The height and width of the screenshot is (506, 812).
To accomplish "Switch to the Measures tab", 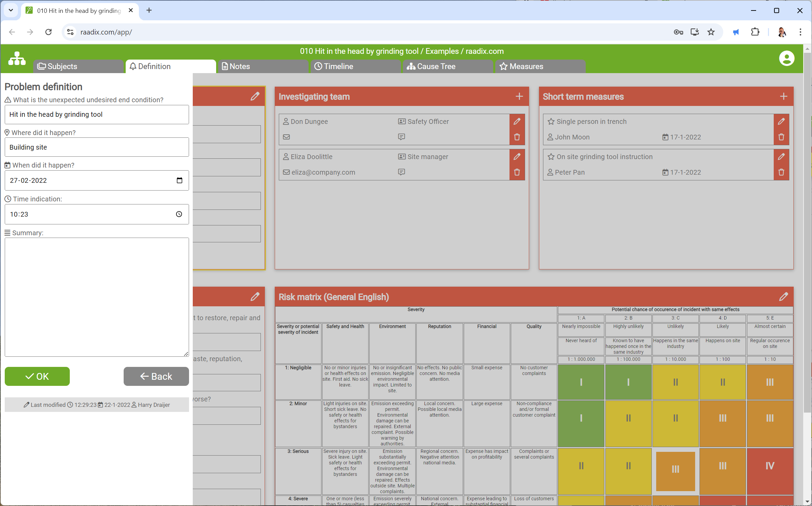I will (x=541, y=66).
